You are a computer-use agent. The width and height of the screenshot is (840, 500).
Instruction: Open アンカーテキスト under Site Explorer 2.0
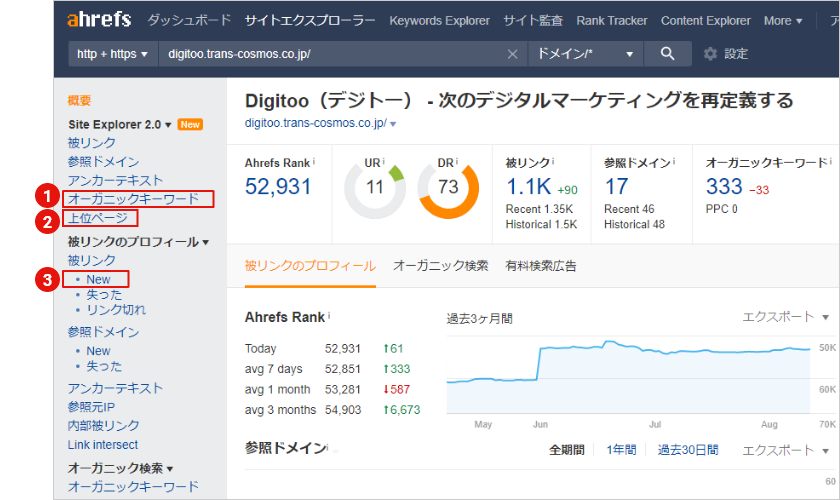pyautogui.click(x=115, y=181)
